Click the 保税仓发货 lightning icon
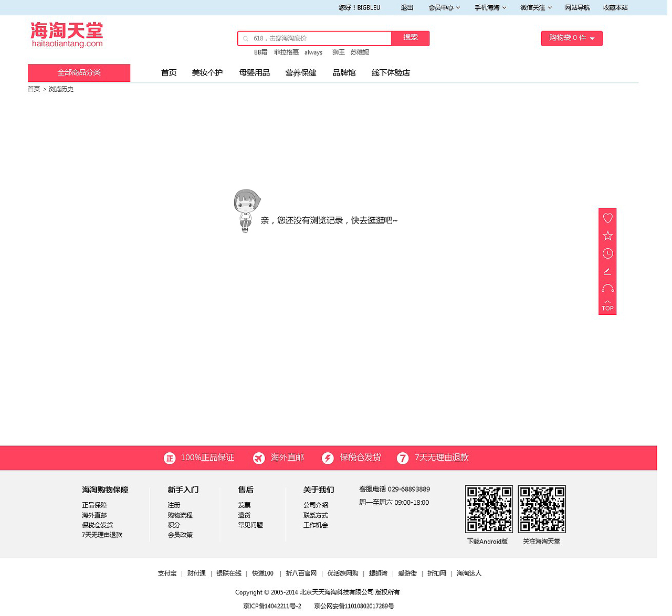The width and height of the screenshot is (672, 616). coord(328,458)
